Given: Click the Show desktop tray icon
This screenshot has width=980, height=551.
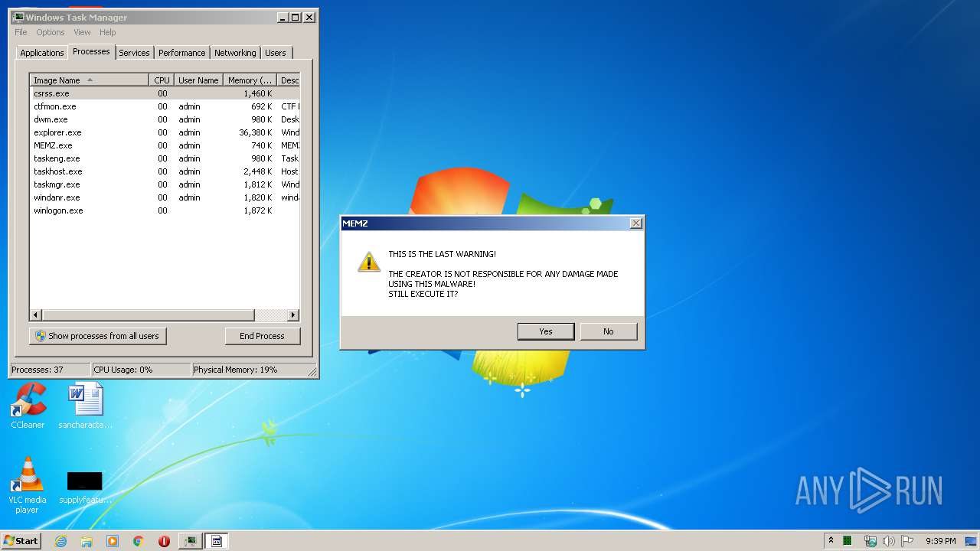Looking at the screenshot, I should coord(971,541).
